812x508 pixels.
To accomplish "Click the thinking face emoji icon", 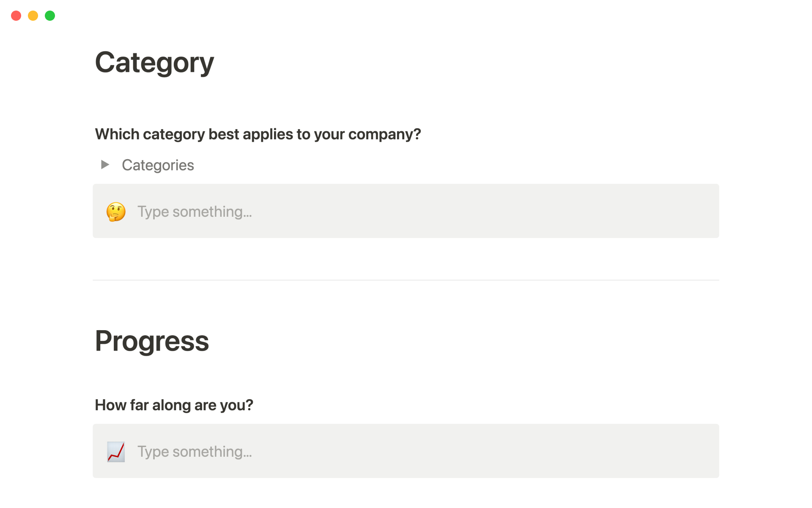I will (x=116, y=212).
